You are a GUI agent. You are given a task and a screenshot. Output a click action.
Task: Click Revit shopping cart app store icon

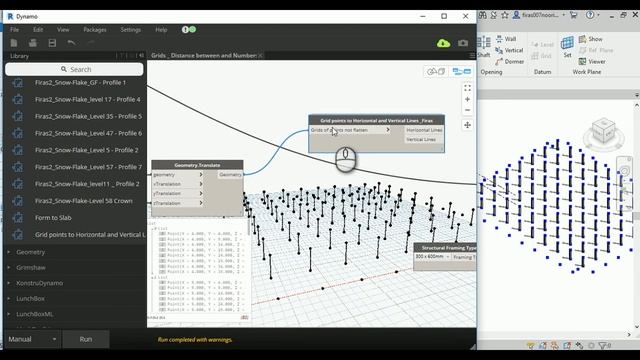pyautogui.click(x=573, y=15)
